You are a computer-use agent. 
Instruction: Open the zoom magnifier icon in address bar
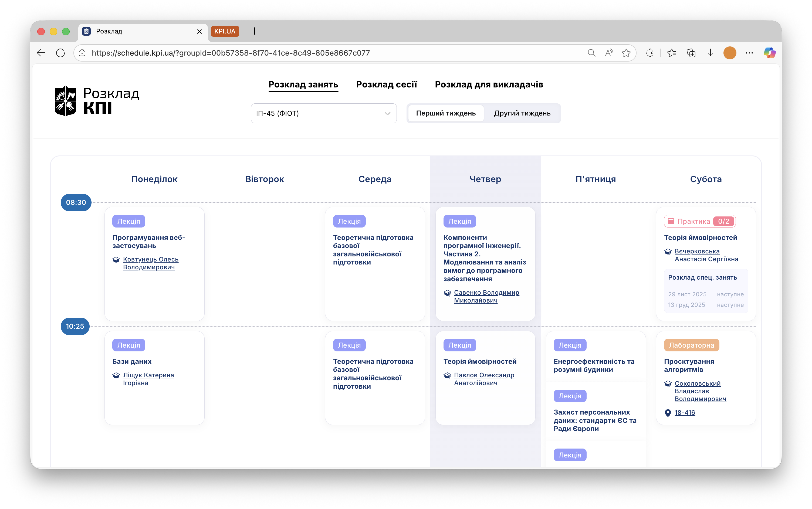(x=591, y=53)
